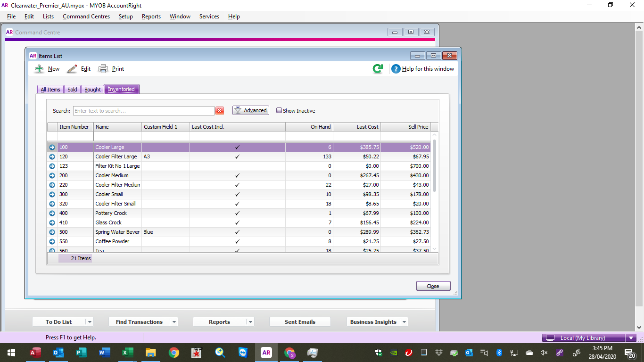Viewport: 644px width, 362px height.
Task: Expand the To Do List dropdown arrow
Action: 90,322
